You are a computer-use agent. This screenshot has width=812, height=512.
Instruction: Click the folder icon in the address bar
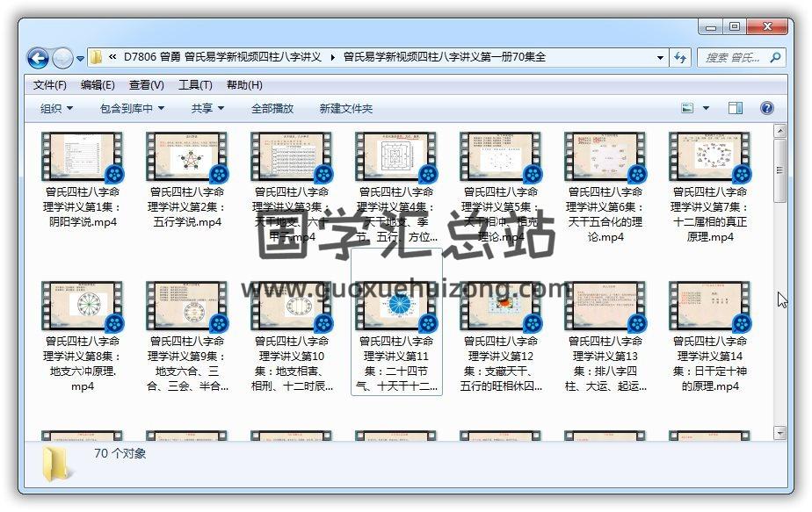coord(96,57)
